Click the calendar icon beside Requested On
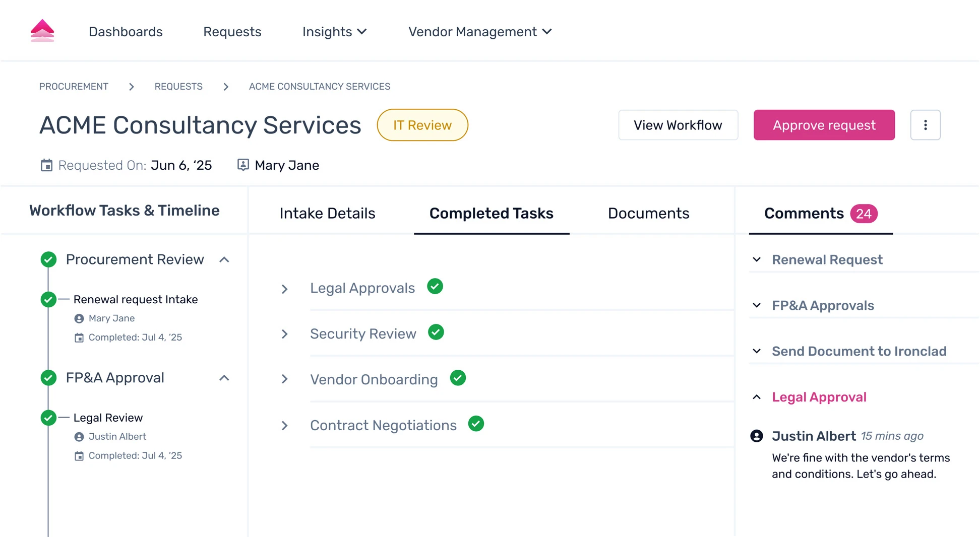The image size is (980, 537). click(46, 165)
